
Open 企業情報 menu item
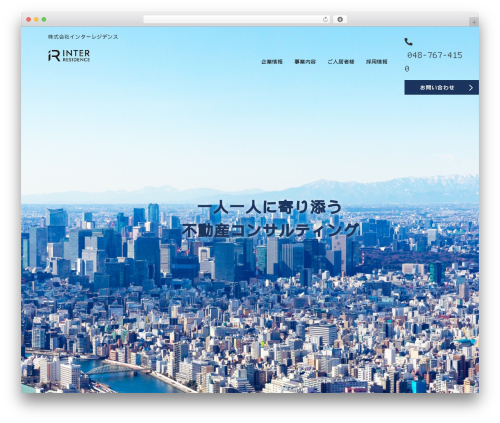click(x=272, y=62)
